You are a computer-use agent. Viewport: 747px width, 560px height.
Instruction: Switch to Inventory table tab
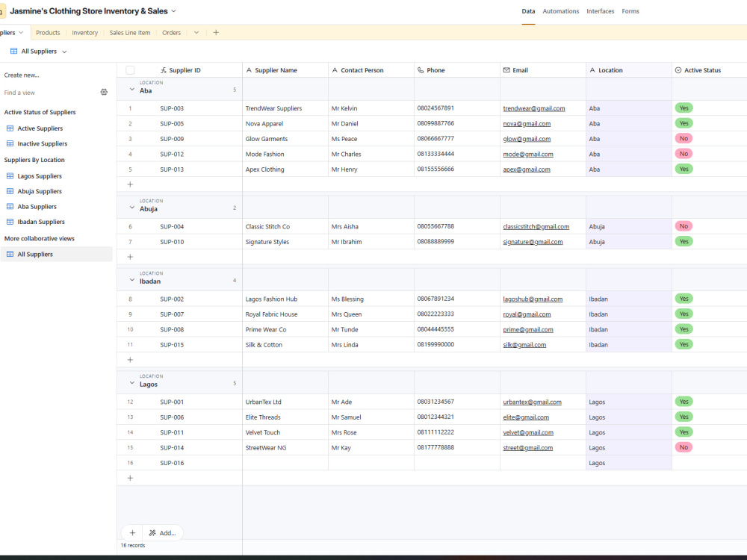click(85, 32)
